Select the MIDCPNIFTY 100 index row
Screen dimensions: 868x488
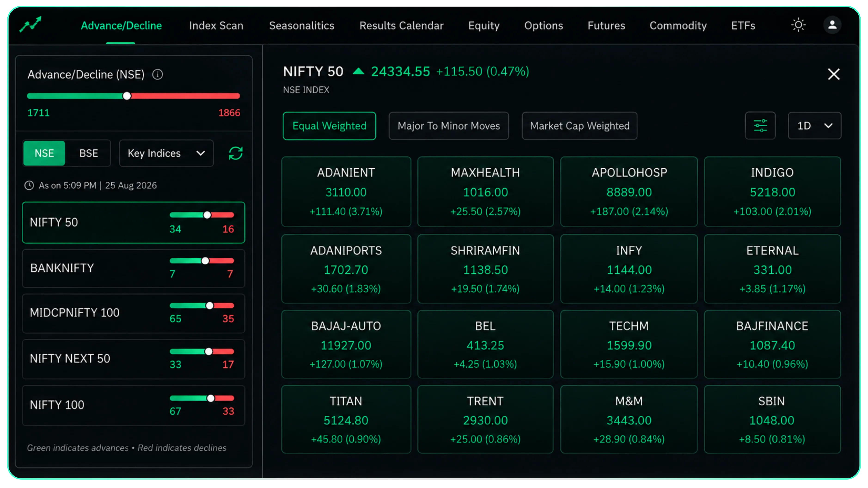click(x=133, y=313)
